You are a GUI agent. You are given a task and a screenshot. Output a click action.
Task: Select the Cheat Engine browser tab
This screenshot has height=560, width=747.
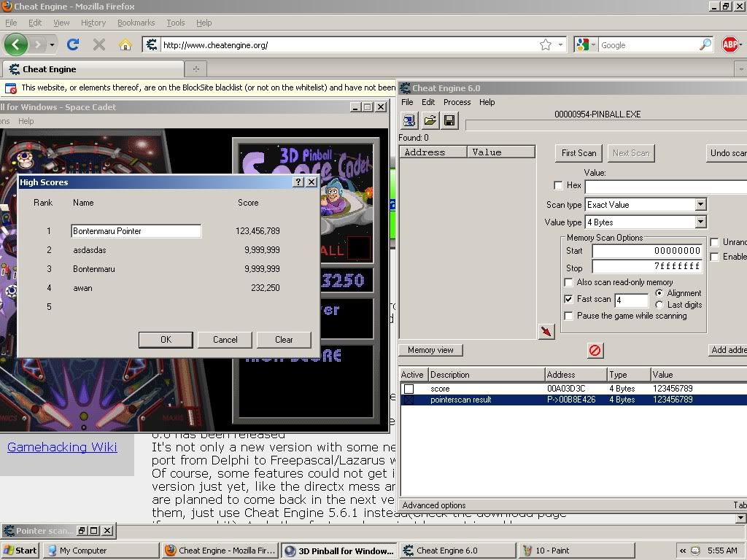(93, 69)
